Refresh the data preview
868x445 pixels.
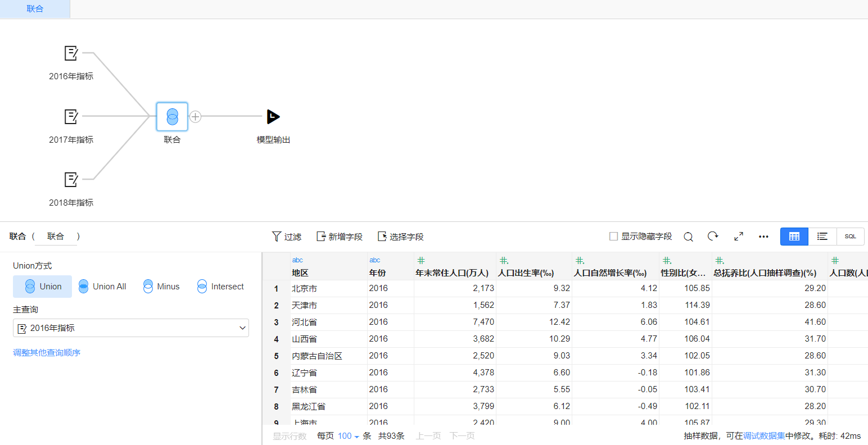point(713,237)
